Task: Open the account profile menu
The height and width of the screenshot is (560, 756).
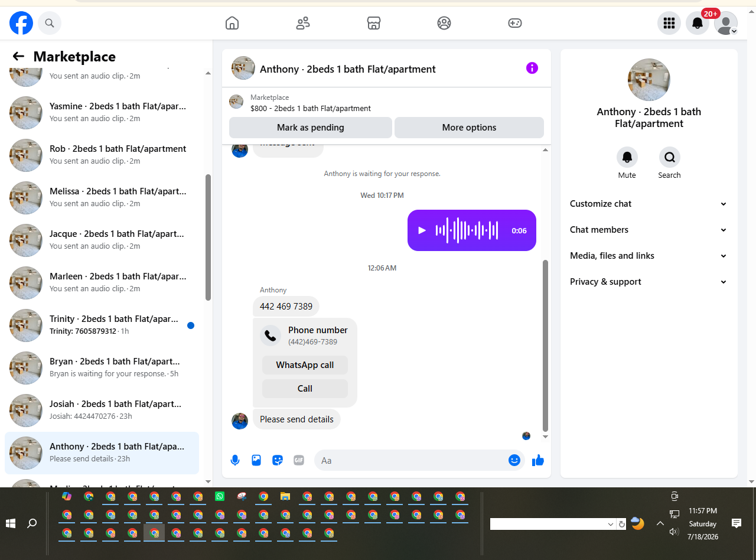Action: [726, 23]
